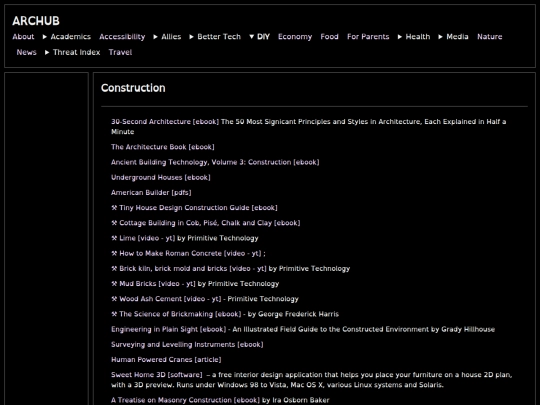Expand the Health menu arrow
This screenshot has width=540, height=405.
pyautogui.click(x=399, y=37)
